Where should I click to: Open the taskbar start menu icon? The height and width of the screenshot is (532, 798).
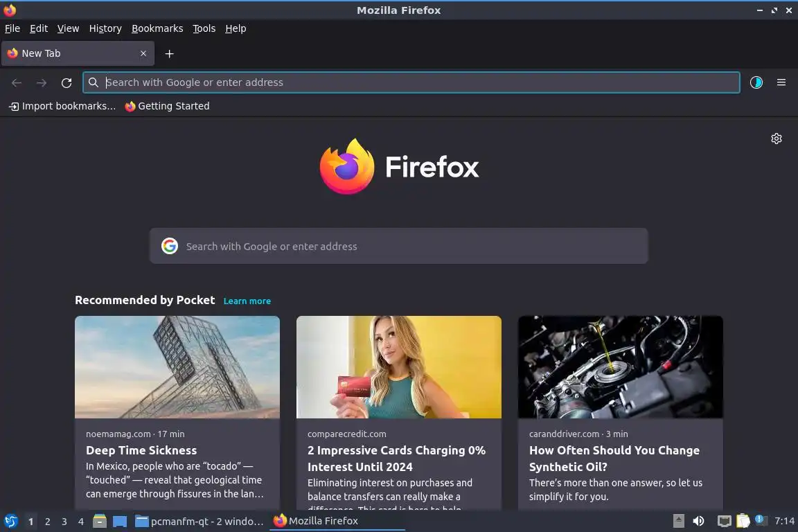coord(10,522)
